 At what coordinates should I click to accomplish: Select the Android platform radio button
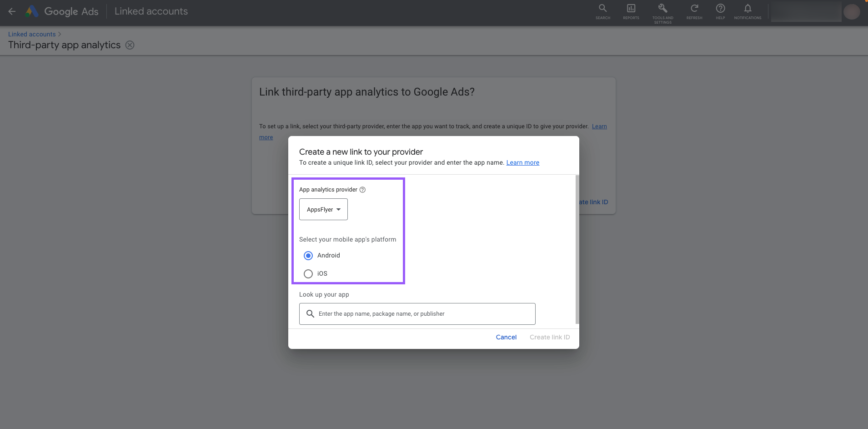tap(308, 256)
